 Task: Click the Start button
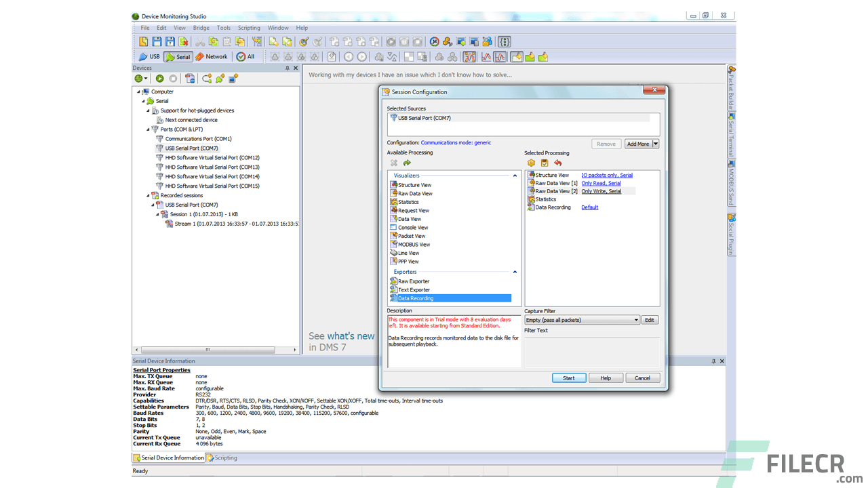[568, 378]
